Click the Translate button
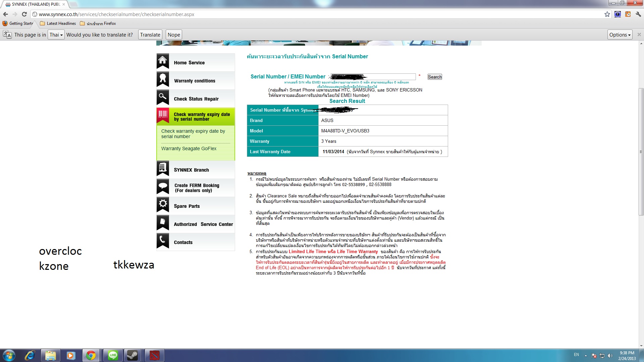The width and height of the screenshot is (644, 362). click(x=150, y=35)
